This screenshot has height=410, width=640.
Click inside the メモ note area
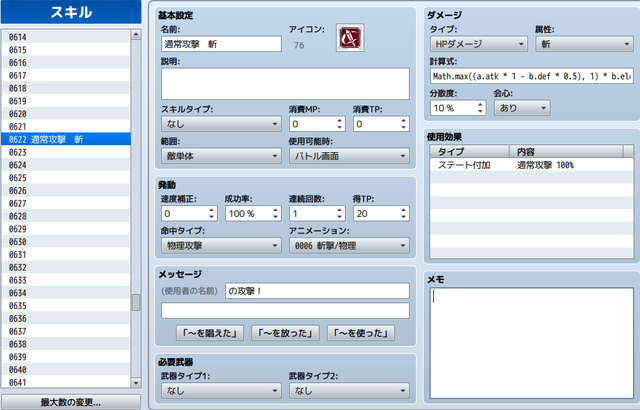(532, 343)
